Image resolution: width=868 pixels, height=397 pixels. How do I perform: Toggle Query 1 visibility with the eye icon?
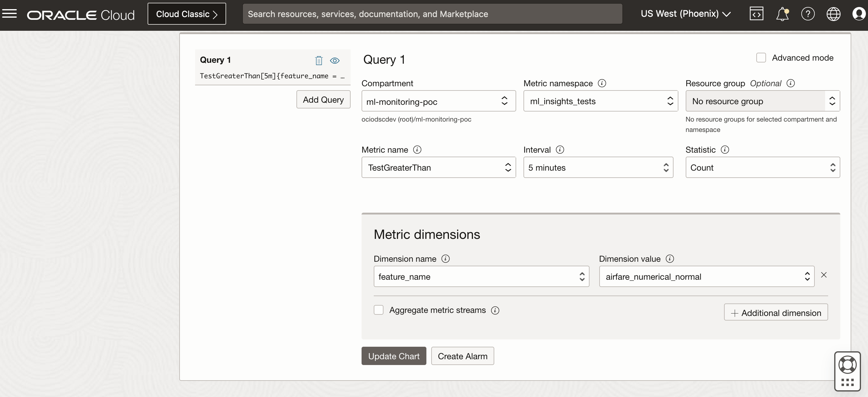pyautogui.click(x=334, y=61)
